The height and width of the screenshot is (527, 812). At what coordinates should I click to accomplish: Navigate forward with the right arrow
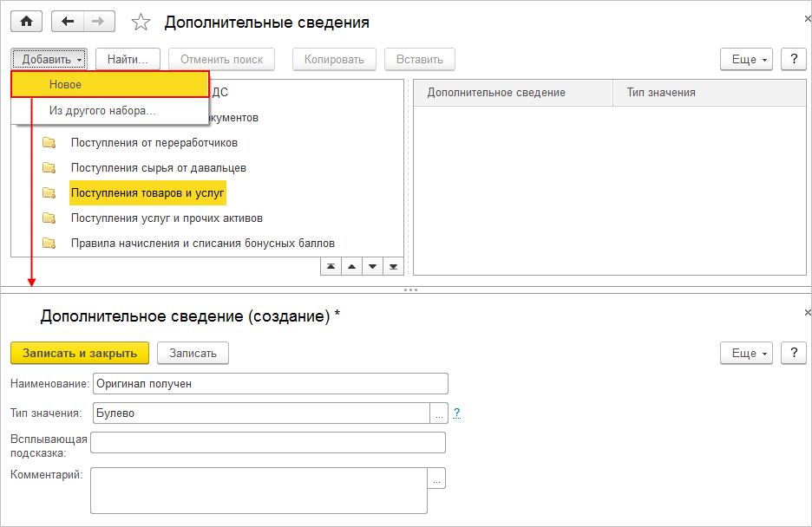[98, 22]
